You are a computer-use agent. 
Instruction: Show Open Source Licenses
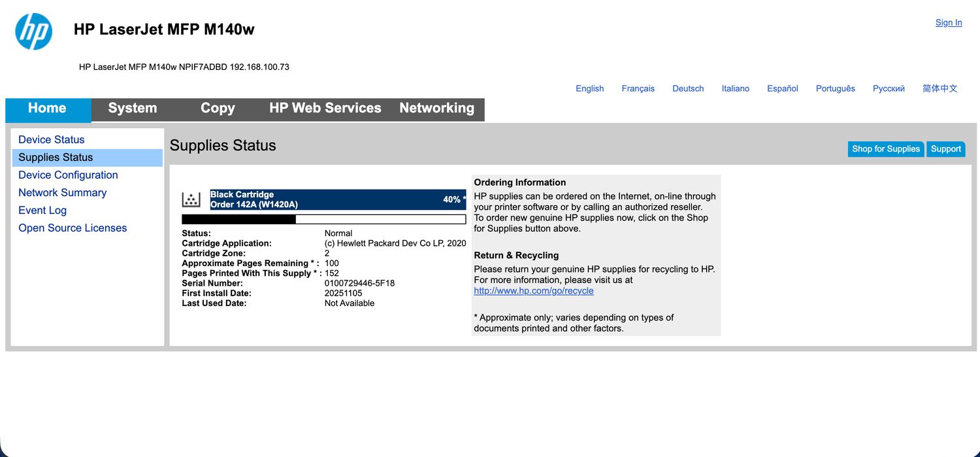coord(73,228)
